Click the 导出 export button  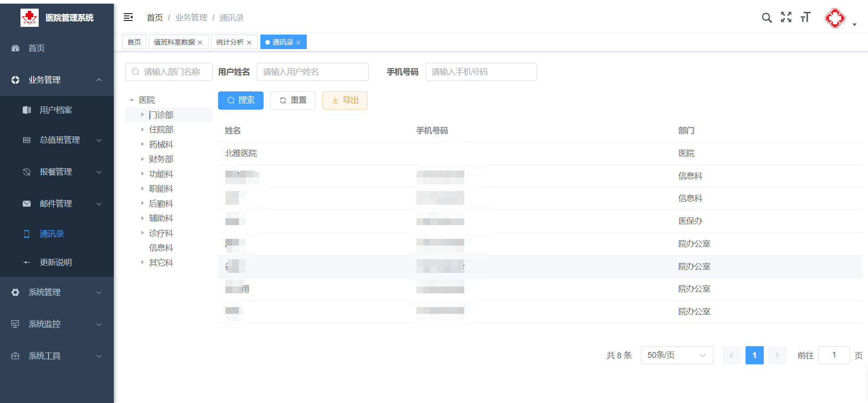[345, 101]
